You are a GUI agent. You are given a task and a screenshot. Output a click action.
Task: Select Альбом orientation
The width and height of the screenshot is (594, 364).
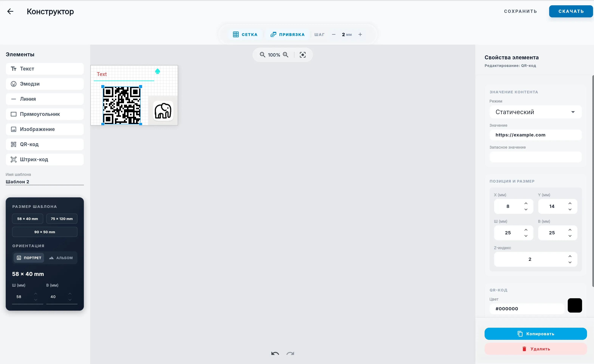[x=61, y=258]
